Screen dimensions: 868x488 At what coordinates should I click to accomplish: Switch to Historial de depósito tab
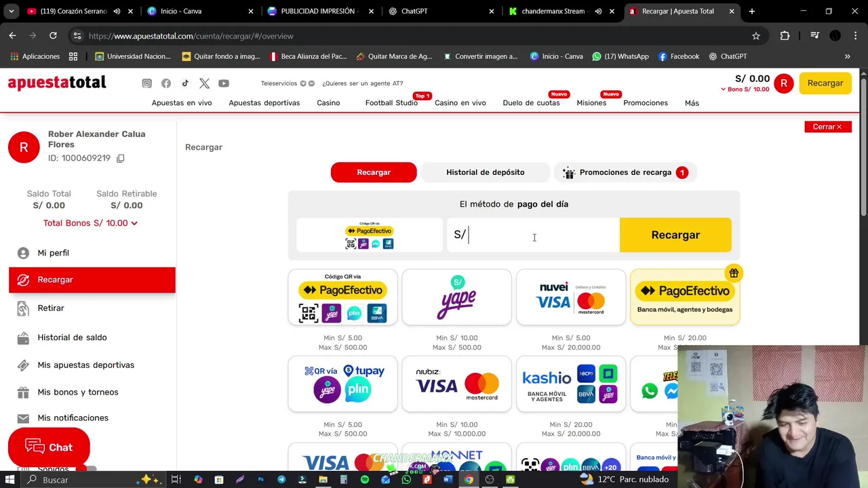486,172
